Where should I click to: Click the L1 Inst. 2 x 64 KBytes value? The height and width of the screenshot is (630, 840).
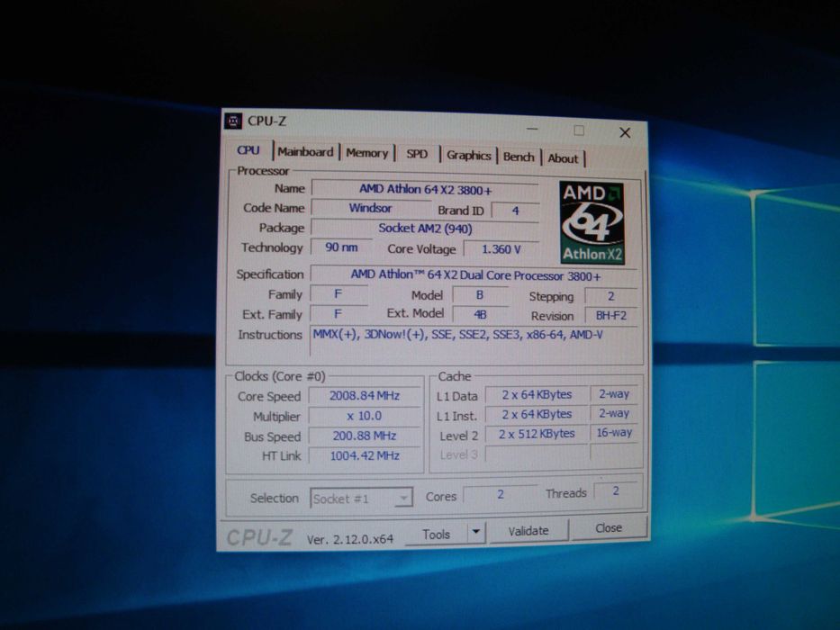pyautogui.click(x=537, y=414)
